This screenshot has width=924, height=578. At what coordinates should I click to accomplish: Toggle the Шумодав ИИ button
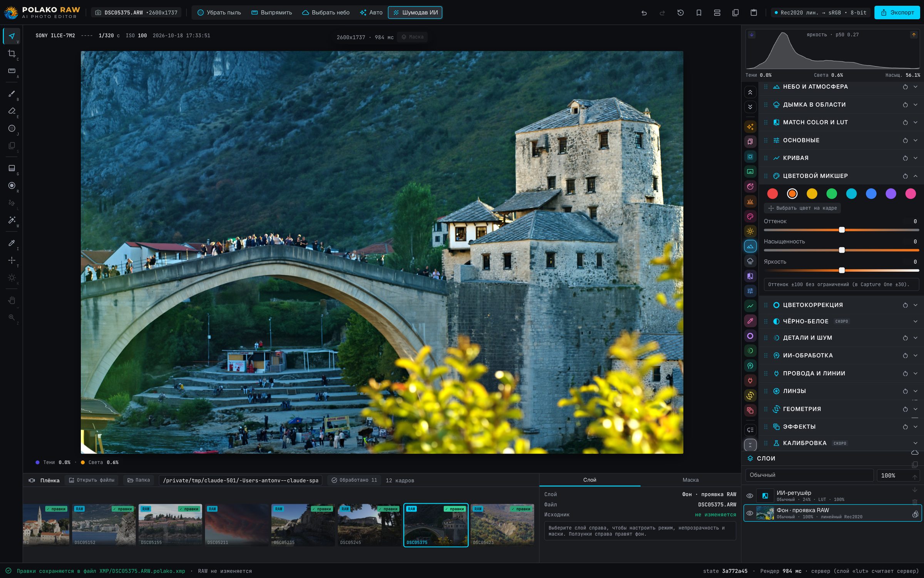[x=415, y=13]
